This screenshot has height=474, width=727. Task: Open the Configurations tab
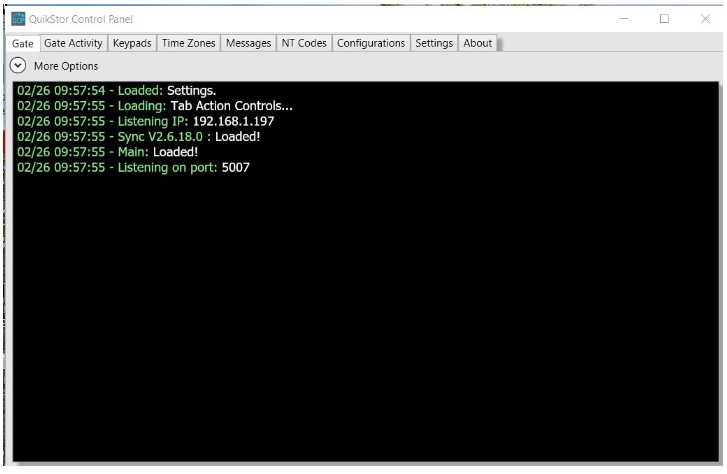point(371,43)
